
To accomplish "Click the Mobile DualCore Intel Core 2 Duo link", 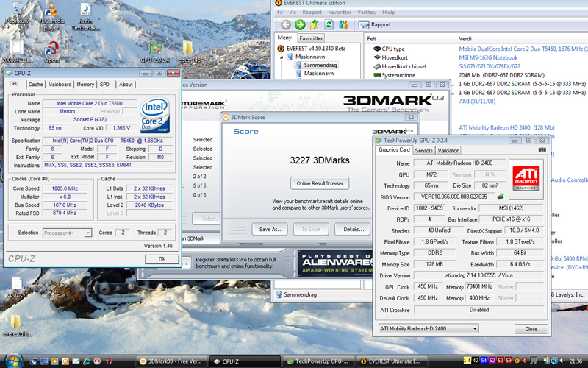I will [x=523, y=49].
